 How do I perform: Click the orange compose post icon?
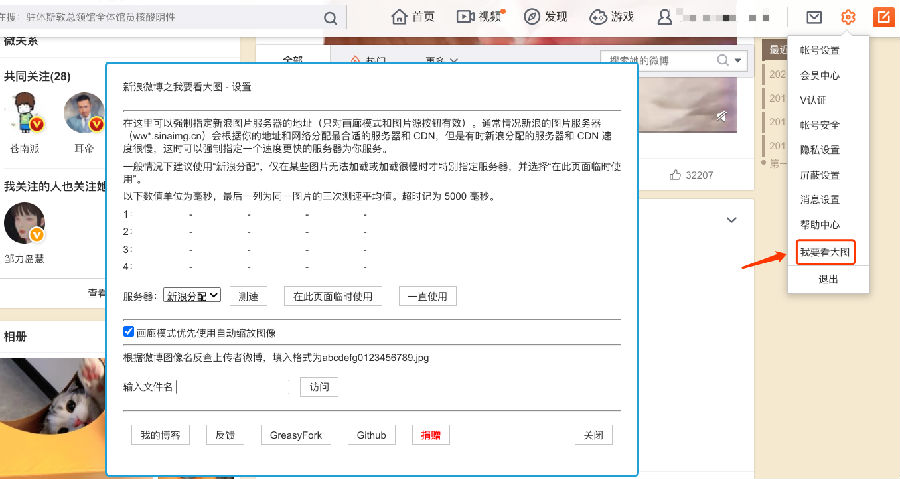click(883, 17)
